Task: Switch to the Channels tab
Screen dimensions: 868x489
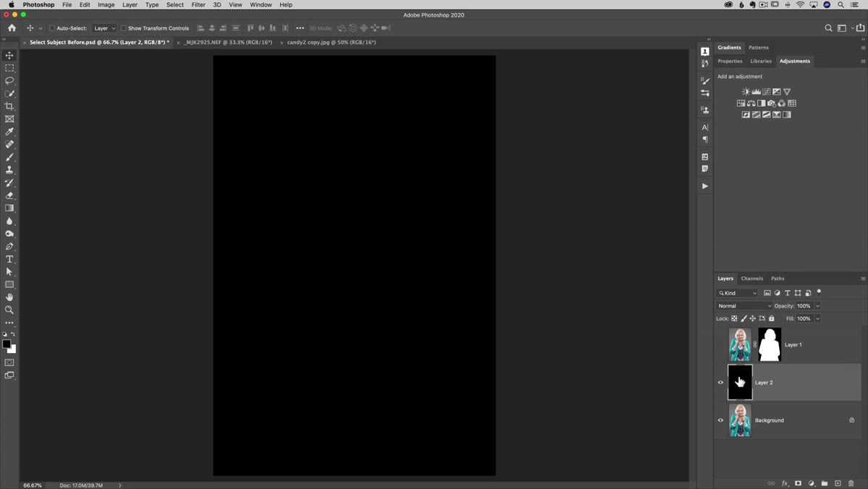Action: pyautogui.click(x=752, y=278)
